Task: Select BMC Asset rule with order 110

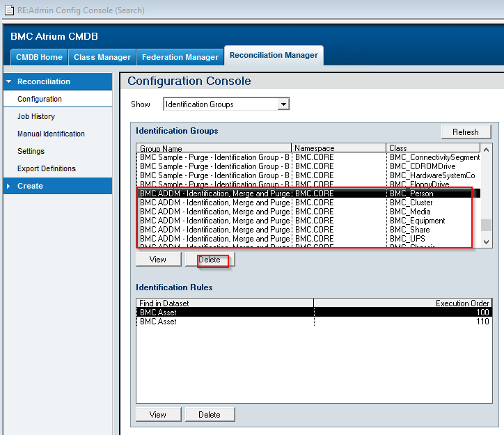Action: click(314, 322)
